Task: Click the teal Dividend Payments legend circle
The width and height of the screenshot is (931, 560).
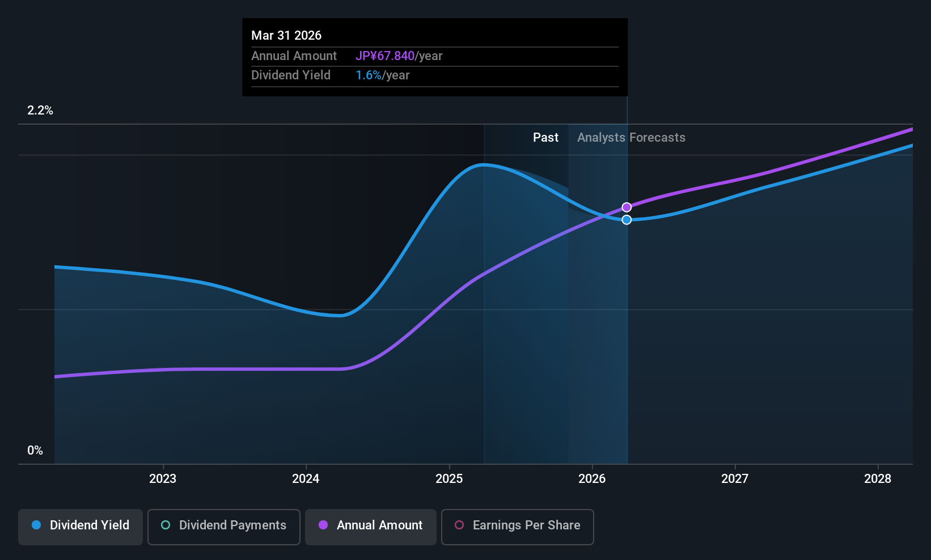Action: click(x=166, y=525)
